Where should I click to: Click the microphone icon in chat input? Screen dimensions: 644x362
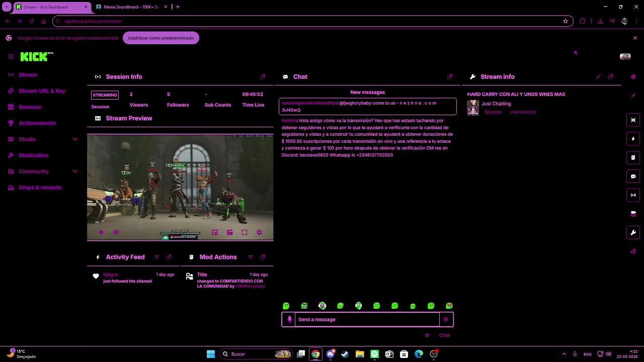(x=289, y=319)
